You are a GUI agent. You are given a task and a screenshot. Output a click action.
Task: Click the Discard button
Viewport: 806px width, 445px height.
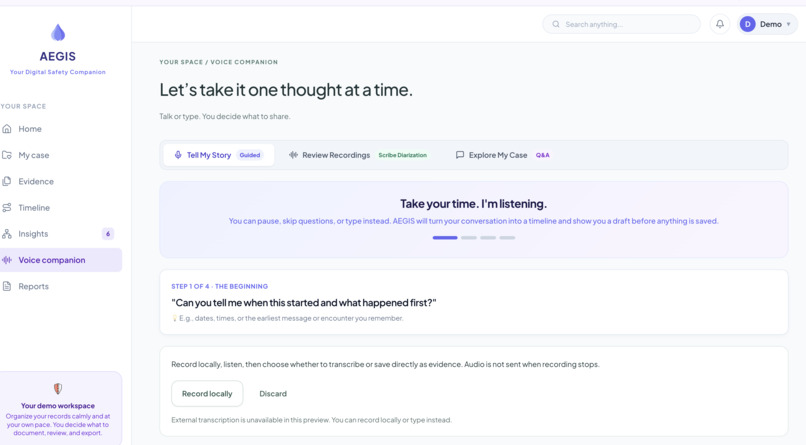[273, 394]
